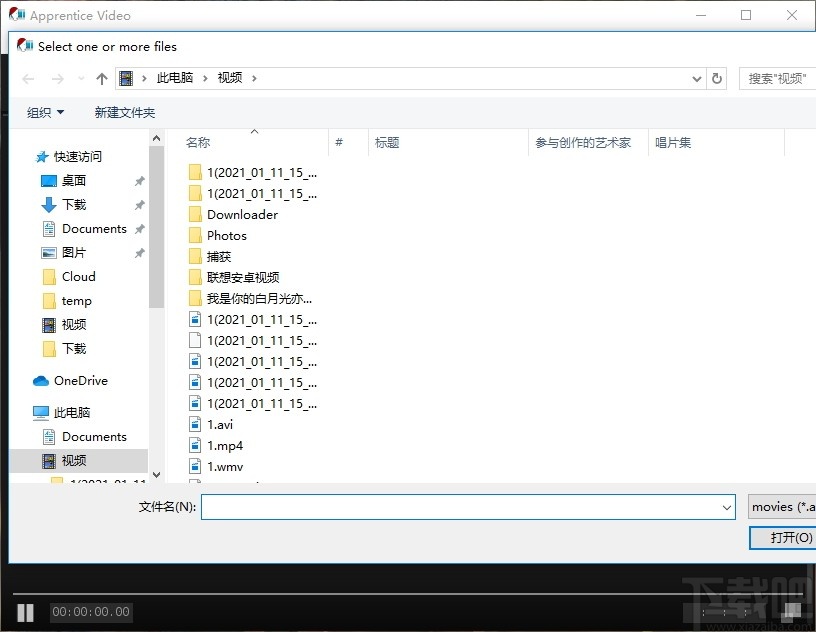Click the back navigation arrow
The width and height of the screenshot is (816, 632).
(28, 78)
